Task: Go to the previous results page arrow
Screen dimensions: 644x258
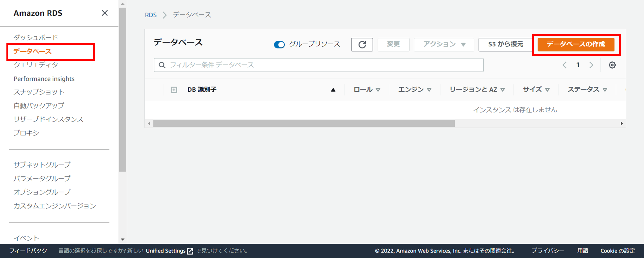Action: coord(565,65)
